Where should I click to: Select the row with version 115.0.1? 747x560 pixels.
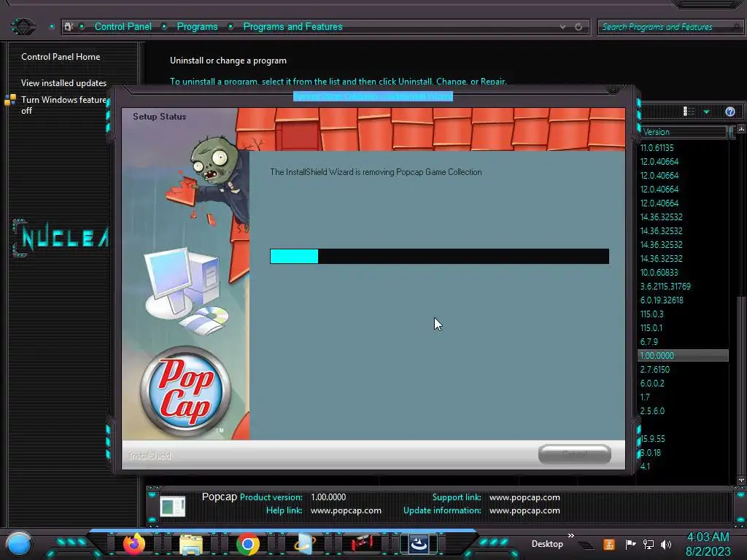[683, 327]
